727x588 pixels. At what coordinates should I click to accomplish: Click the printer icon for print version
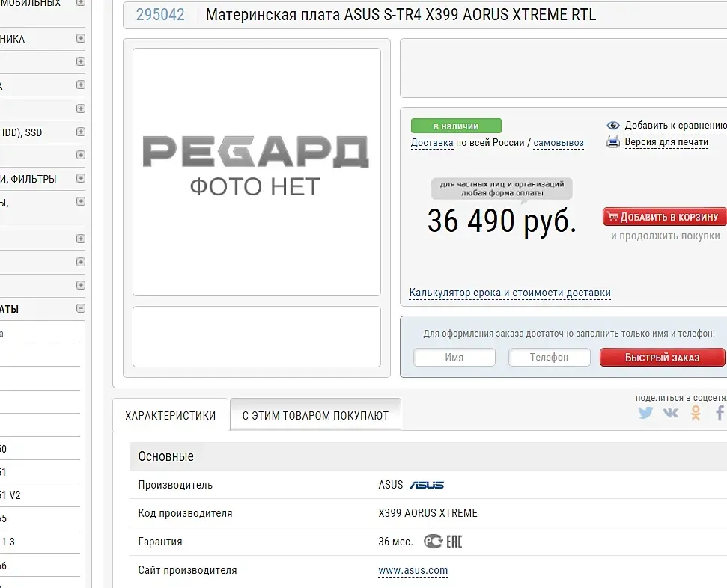click(x=613, y=142)
